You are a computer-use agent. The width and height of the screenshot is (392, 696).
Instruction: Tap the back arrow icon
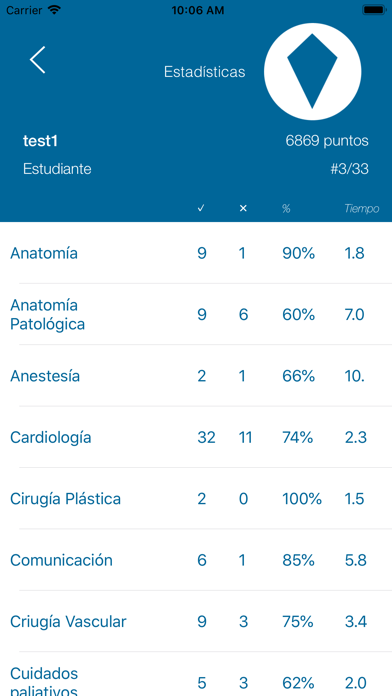click(38, 59)
